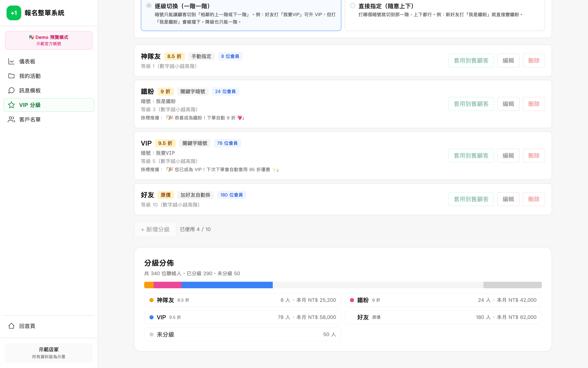Screen dimensions: 588x368
Task: Go back via 回首頁 link
Action: click(49, 326)
